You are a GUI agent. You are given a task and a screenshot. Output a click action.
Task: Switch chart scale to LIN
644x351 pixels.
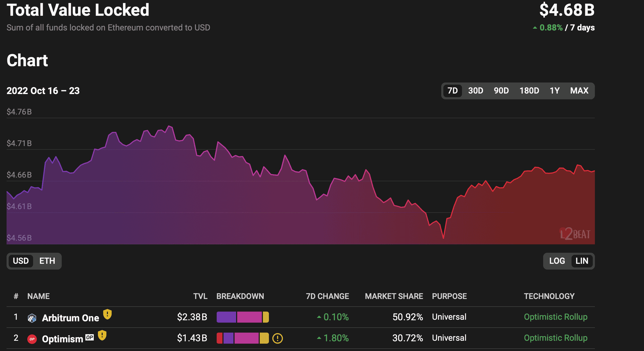point(582,261)
